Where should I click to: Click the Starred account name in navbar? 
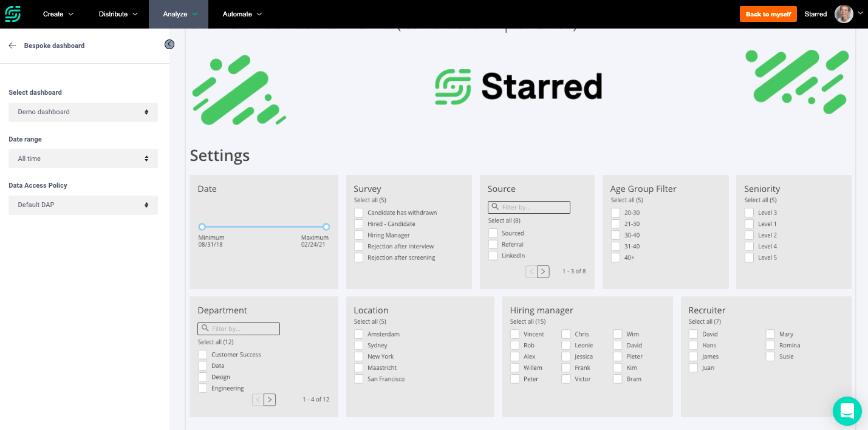[815, 14]
